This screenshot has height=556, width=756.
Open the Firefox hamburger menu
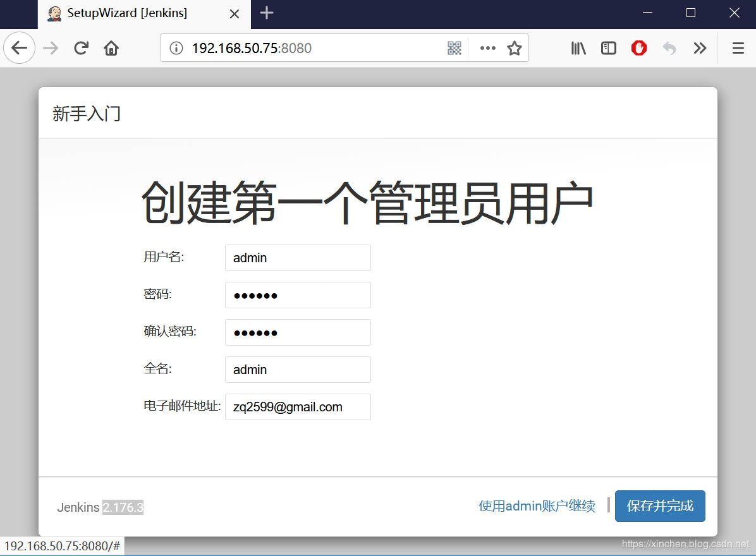tap(737, 47)
